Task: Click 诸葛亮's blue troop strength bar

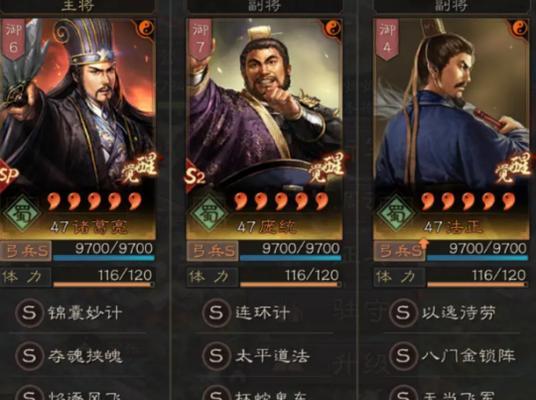Action: pos(104,258)
